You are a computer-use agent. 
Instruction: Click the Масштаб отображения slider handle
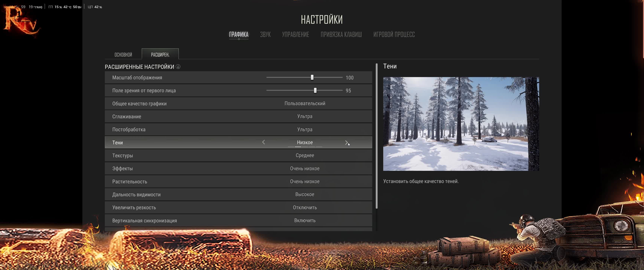tap(312, 77)
